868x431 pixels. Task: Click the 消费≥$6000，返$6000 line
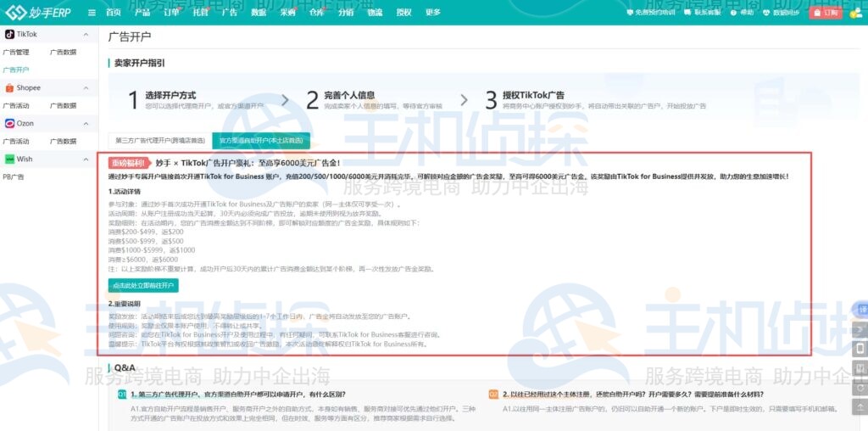[143, 260]
